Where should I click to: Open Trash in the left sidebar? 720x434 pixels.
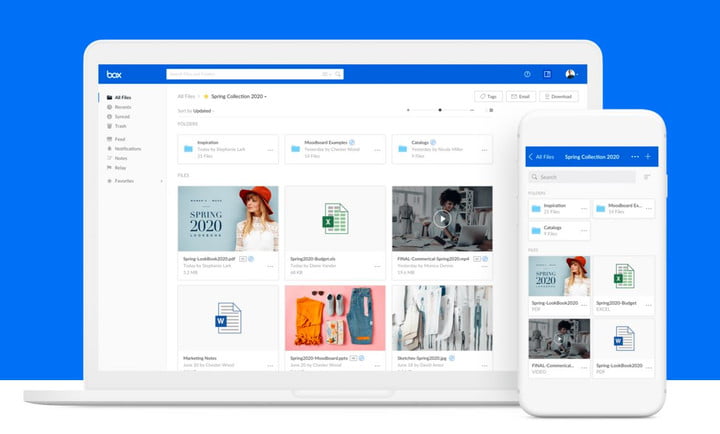click(x=117, y=126)
